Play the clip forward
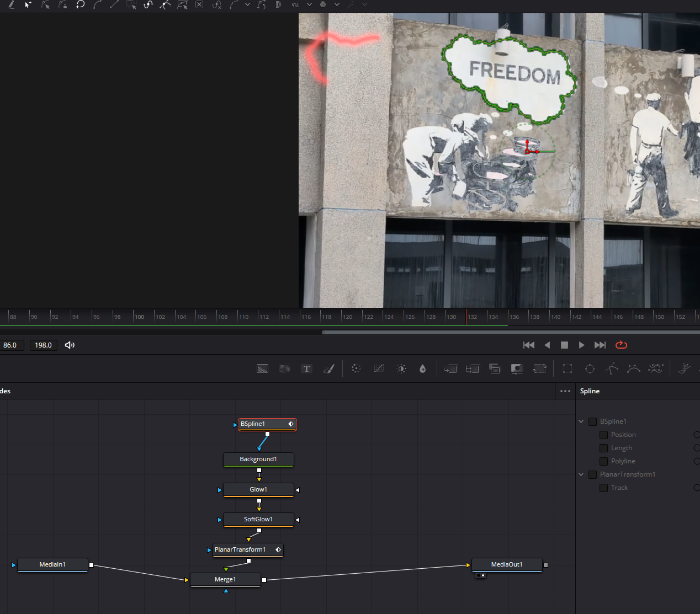Image resolution: width=700 pixels, height=614 pixels. tap(581, 345)
